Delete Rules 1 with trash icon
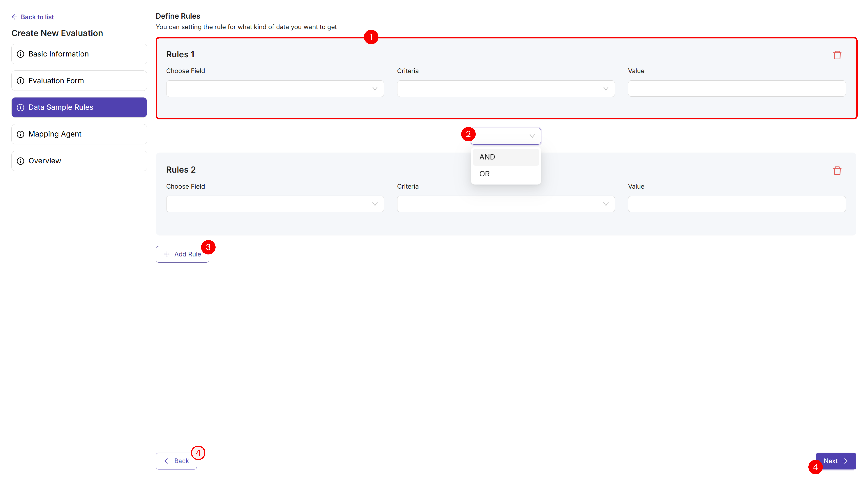868x489 pixels. tap(837, 55)
